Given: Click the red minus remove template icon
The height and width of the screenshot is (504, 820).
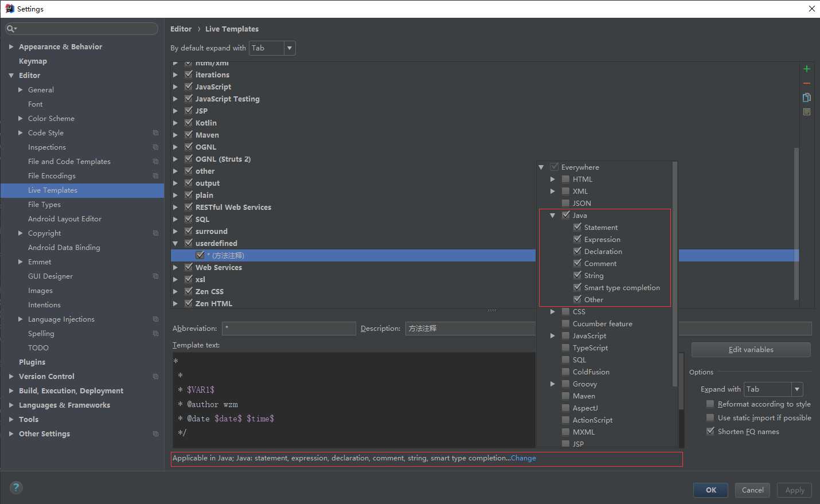Looking at the screenshot, I should (807, 83).
